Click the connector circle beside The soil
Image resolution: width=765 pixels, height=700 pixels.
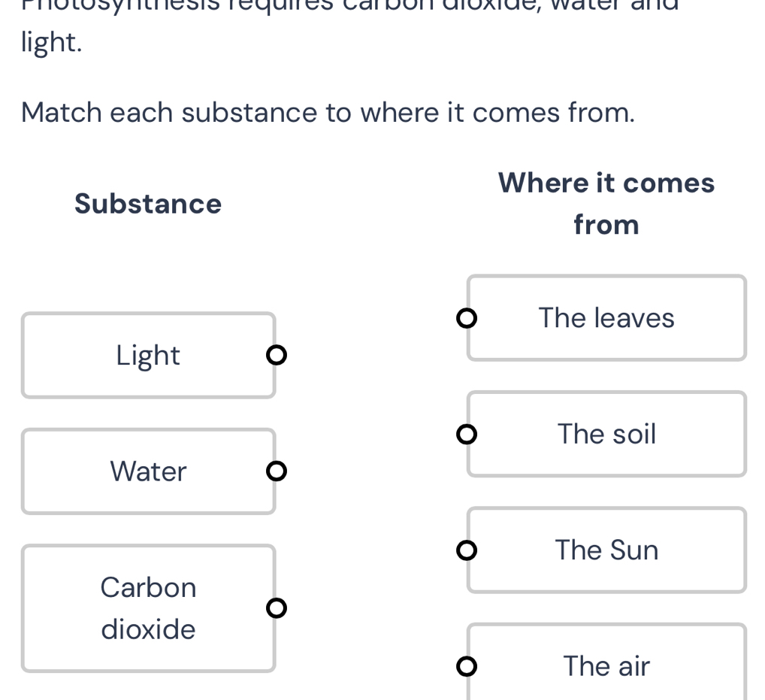[x=466, y=434]
